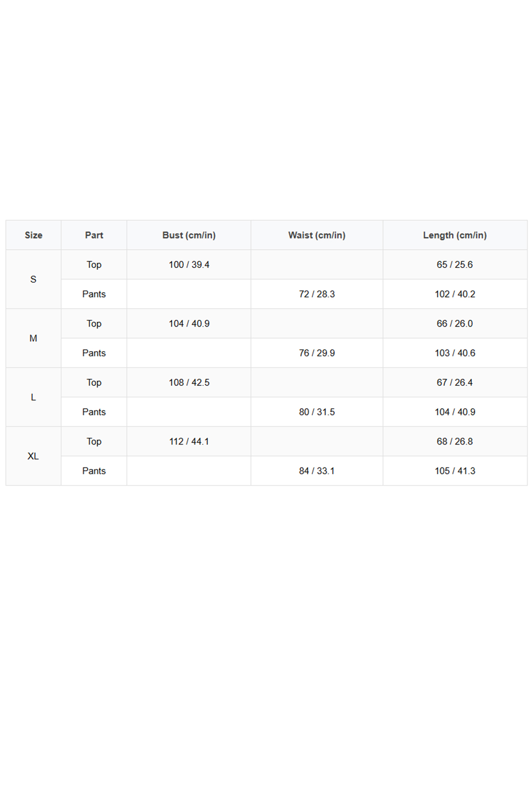
Task: Click the Part column header
Action: click(94, 235)
